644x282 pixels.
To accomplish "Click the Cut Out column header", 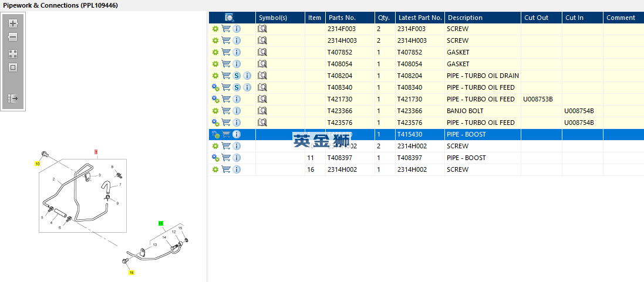I will tap(541, 18).
